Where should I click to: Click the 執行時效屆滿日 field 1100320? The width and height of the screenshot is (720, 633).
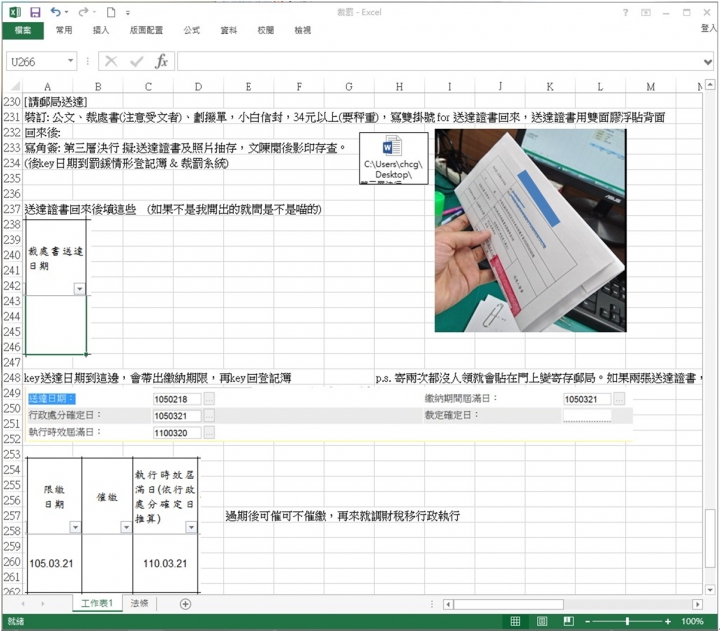coord(177,432)
